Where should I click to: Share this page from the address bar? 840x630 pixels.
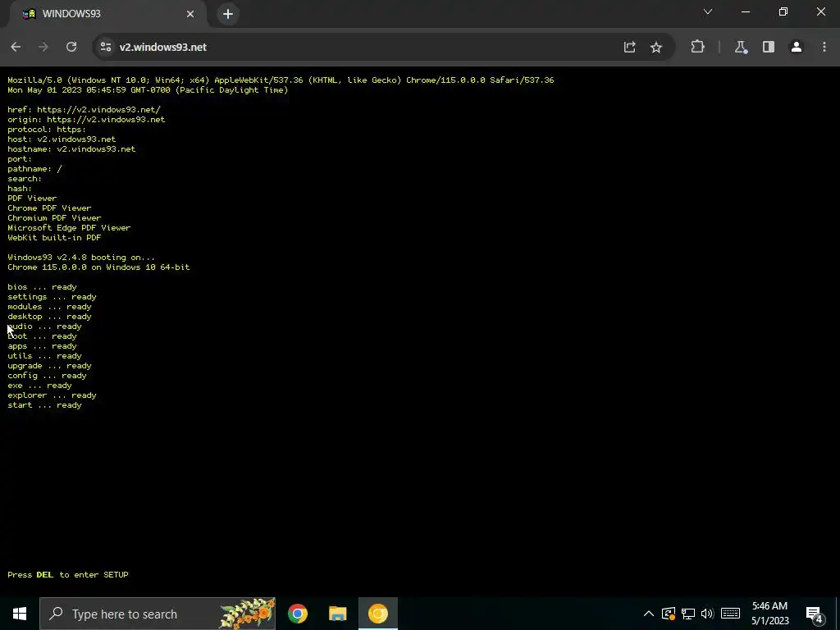pos(629,47)
